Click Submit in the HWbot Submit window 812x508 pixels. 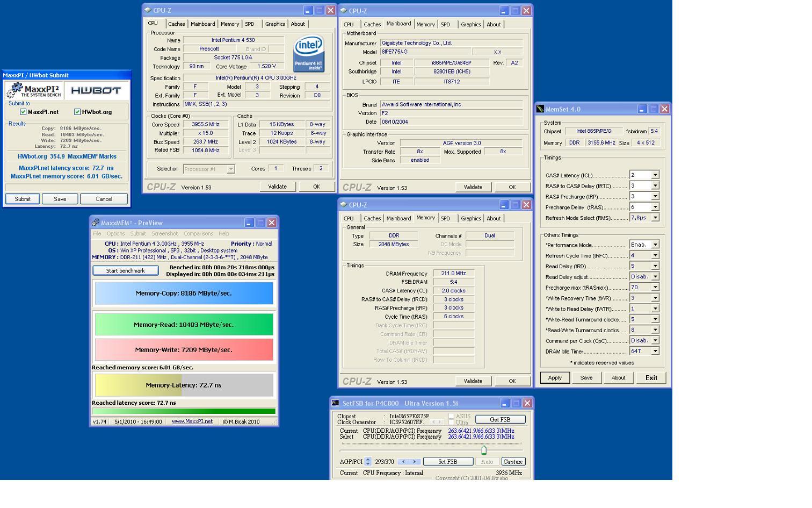click(x=23, y=199)
